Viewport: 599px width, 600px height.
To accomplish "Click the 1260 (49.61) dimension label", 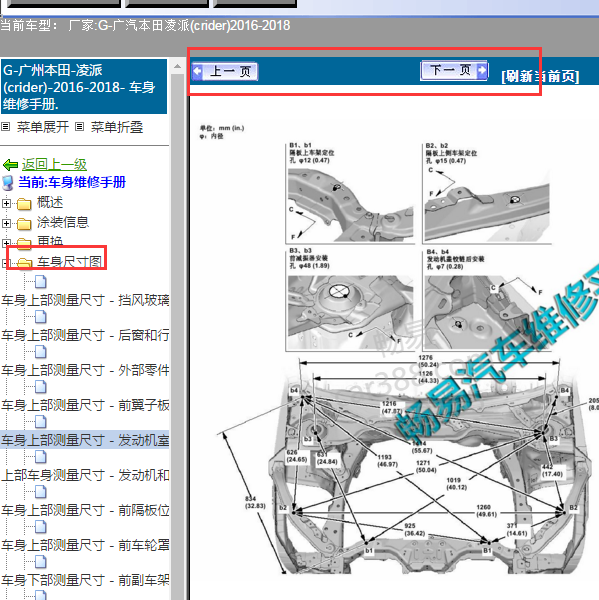I will (x=486, y=511).
